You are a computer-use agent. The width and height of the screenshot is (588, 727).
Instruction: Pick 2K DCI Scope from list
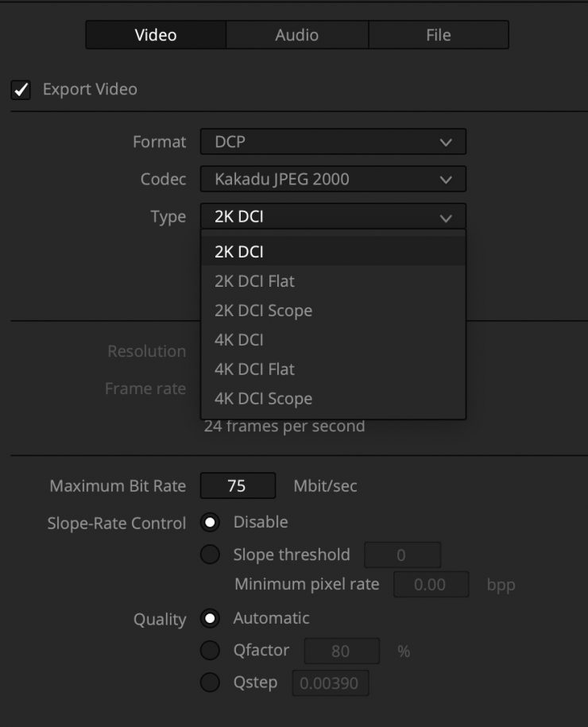pyautogui.click(x=332, y=311)
